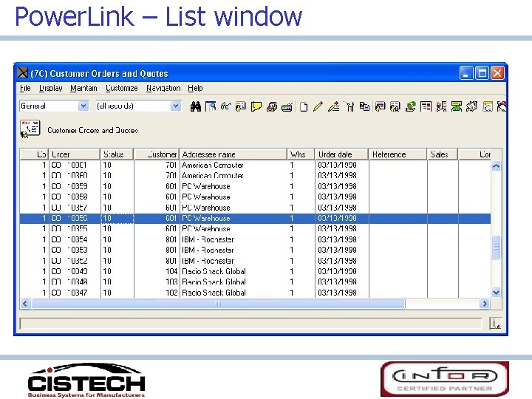Click 03/13/1998 date in the order 10347 row
The width and height of the screenshot is (532, 399).
tap(337, 293)
